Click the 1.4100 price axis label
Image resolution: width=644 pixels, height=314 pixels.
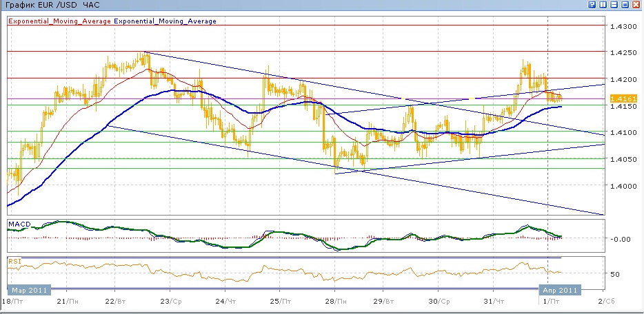tap(623, 133)
